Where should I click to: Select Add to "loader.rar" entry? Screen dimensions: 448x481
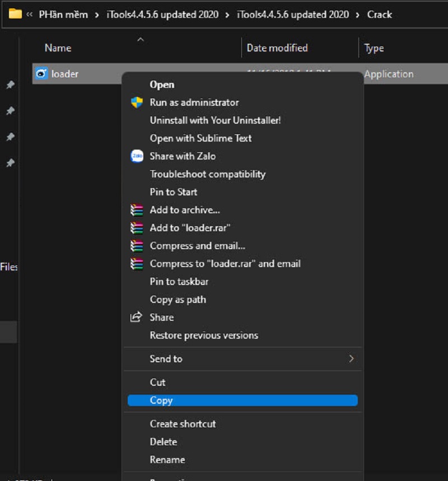tap(190, 228)
